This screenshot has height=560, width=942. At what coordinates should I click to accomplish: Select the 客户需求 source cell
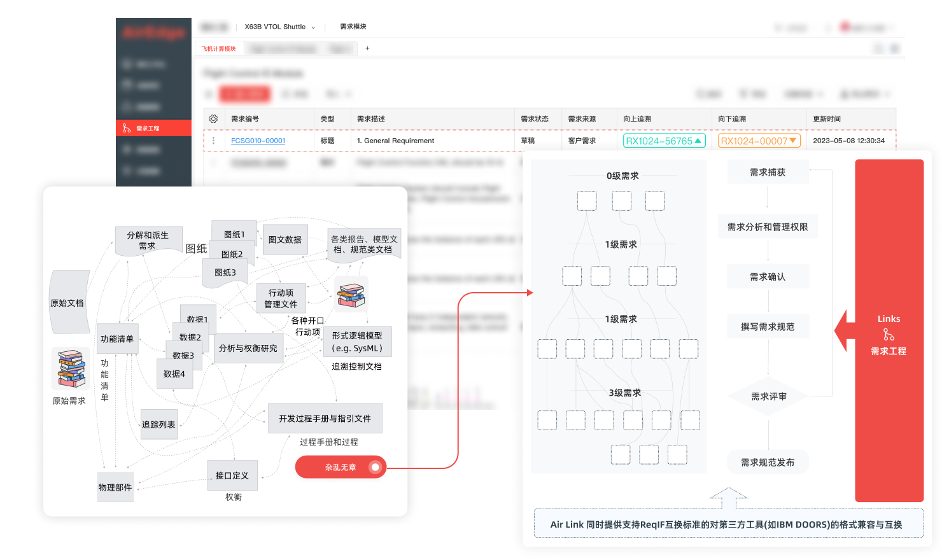tap(582, 141)
